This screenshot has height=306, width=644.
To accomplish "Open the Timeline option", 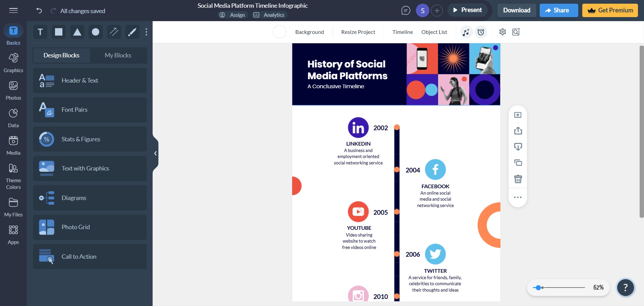I will pos(402,32).
